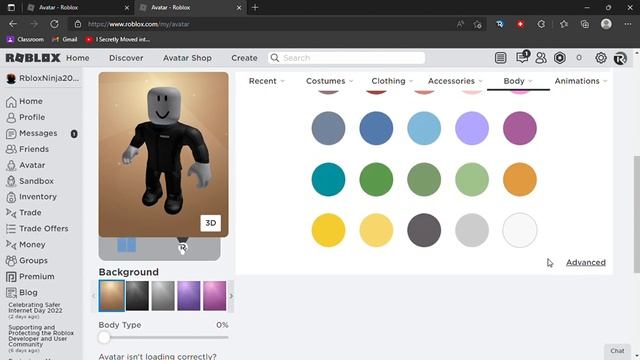Open Avatar Shop in top navigation
Viewport: 640px width, 360px height.
point(187,58)
